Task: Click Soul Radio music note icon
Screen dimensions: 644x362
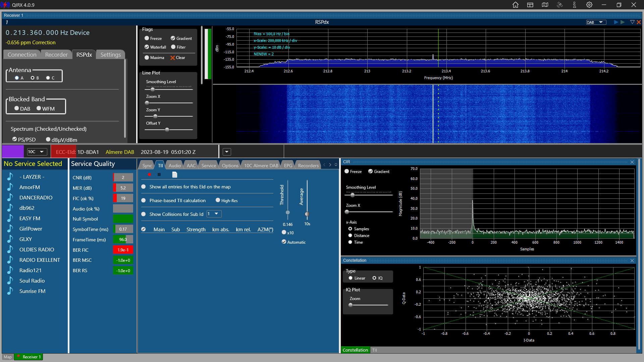Action: coord(10,280)
